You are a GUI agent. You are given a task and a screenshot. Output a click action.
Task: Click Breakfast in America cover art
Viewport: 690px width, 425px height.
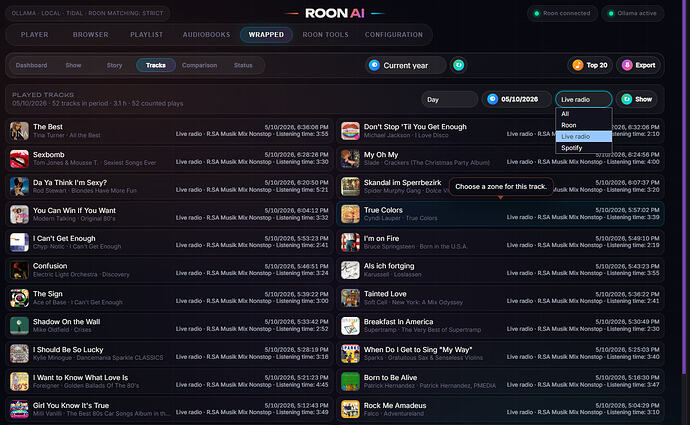pos(350,326)
